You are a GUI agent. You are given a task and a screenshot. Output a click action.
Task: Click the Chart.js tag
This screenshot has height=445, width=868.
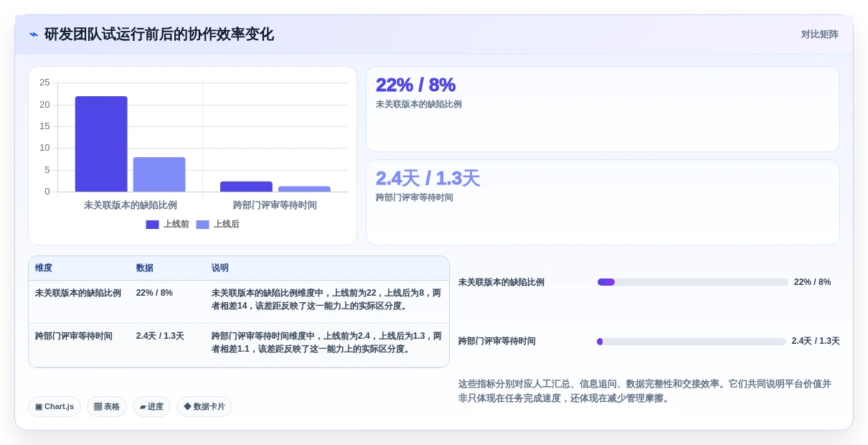click(55, 406)
